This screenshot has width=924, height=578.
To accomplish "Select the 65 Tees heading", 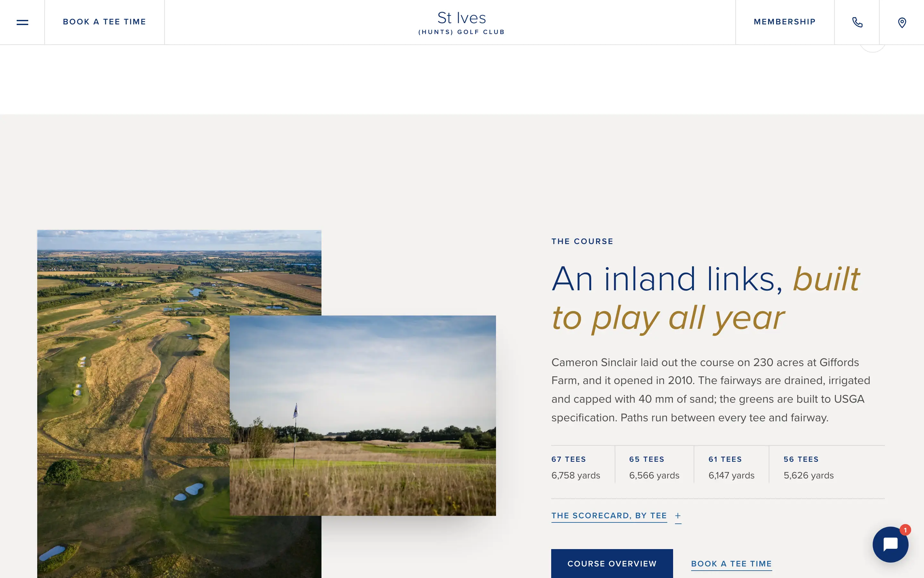I will coord(646,459).
